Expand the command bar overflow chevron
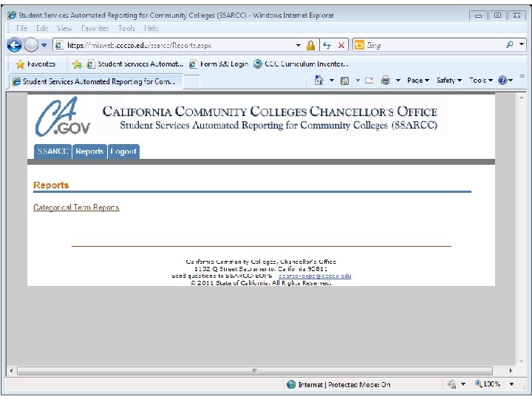 pyautogui.click(x=522, y=77)
